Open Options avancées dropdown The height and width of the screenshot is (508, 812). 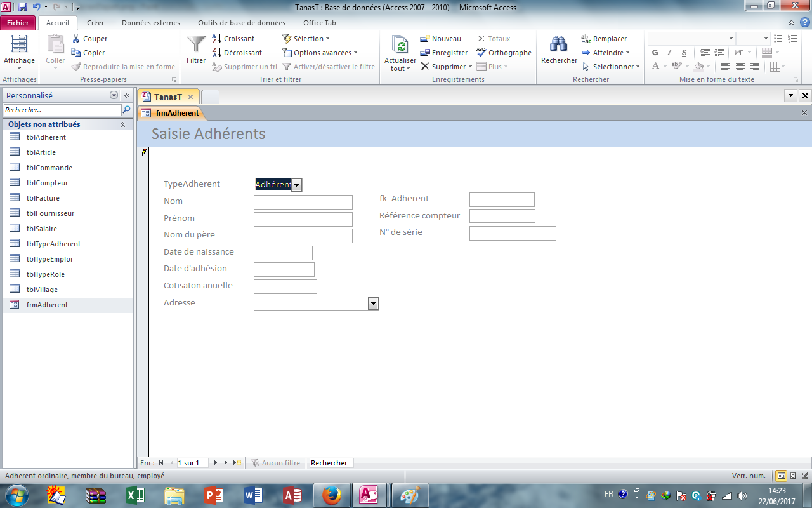click(320, 53)
